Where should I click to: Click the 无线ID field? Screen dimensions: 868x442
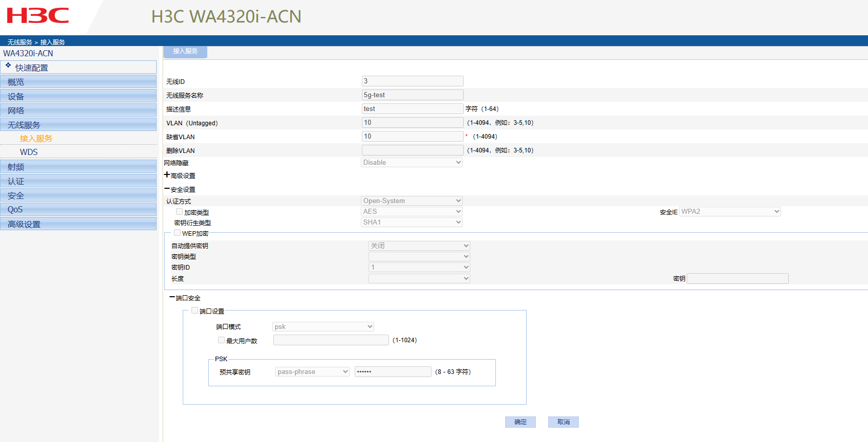click(x=413, y=81)
